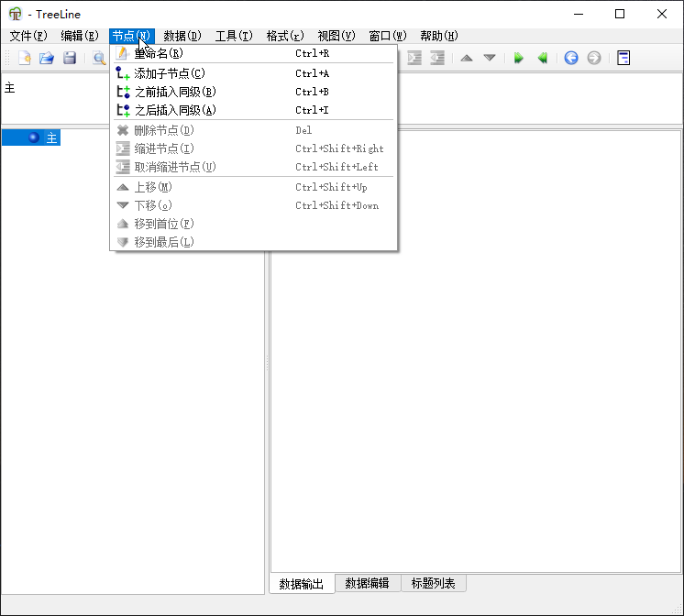Open the 帮助(H) menu
This screenshot has width=684, height=616.
tap(439, 36)
